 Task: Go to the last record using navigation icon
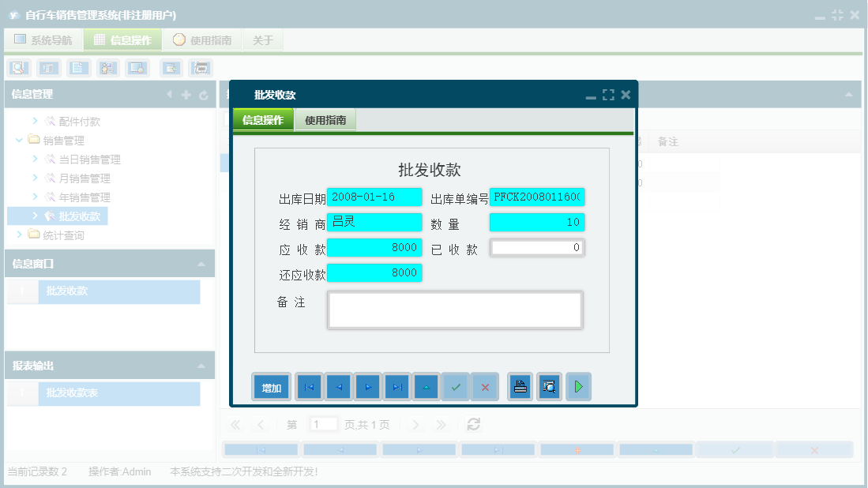396,386
